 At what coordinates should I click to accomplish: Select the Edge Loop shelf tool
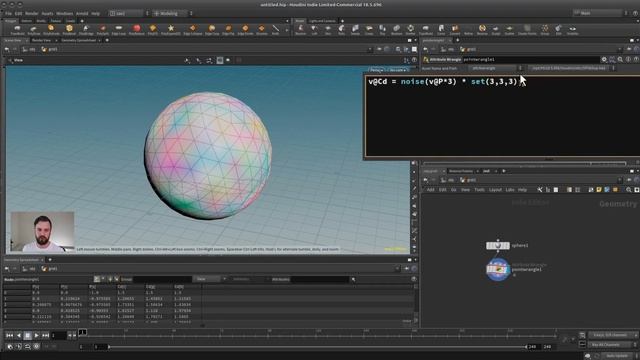tap(118, 30)
